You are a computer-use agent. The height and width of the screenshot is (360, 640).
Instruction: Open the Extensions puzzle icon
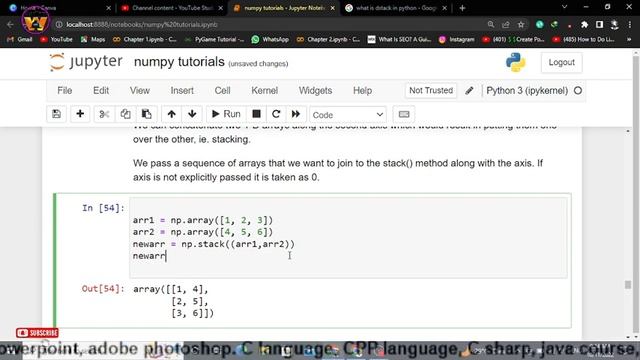tap(584, 24)
